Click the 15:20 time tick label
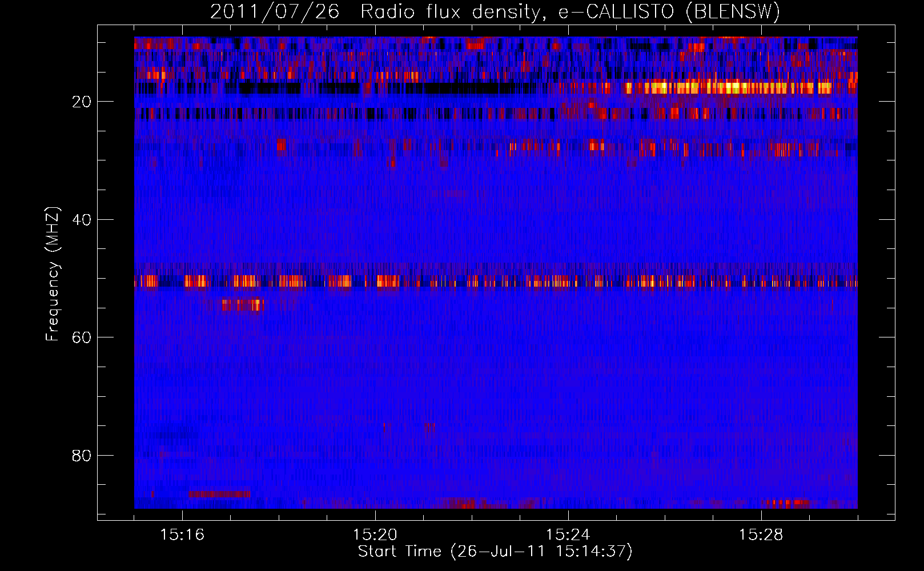The height and width of the screenshot is (571, 924). click(375, 535)
